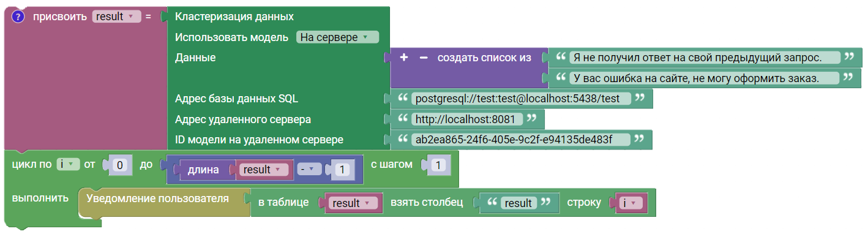Click the 'длина' block label
868x234 pixels.
pos(204,170)
